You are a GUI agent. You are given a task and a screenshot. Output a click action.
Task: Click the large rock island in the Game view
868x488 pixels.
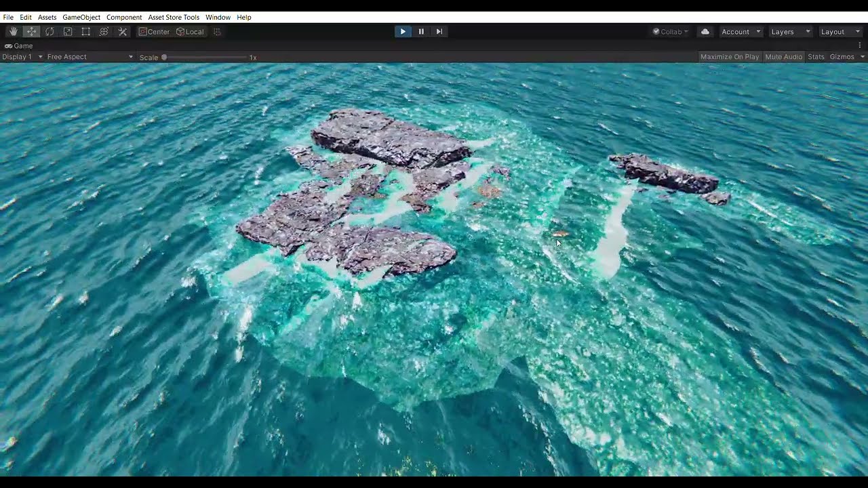(x=390, y=139)
